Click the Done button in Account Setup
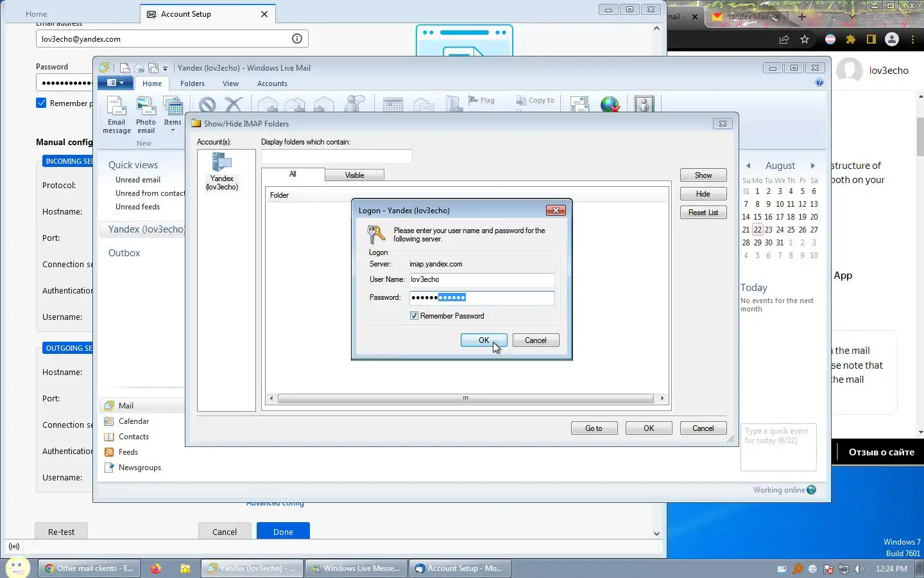 (283, 532)
